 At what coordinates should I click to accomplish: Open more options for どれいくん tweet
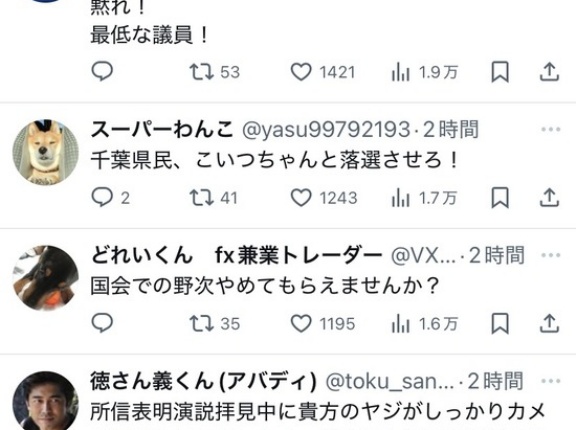click(x=550, y=255)
